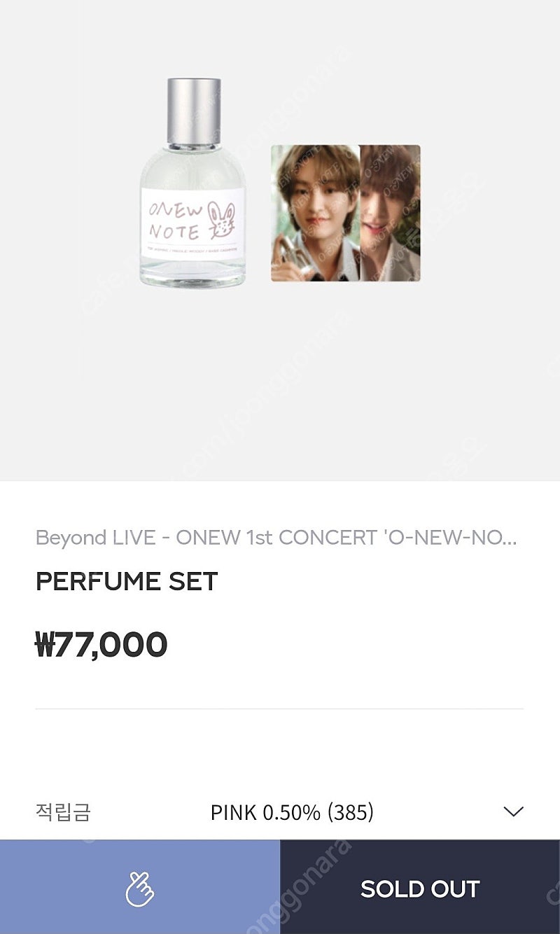
Task: Click the SOLD OUT button
Action: tap(420, 887)
